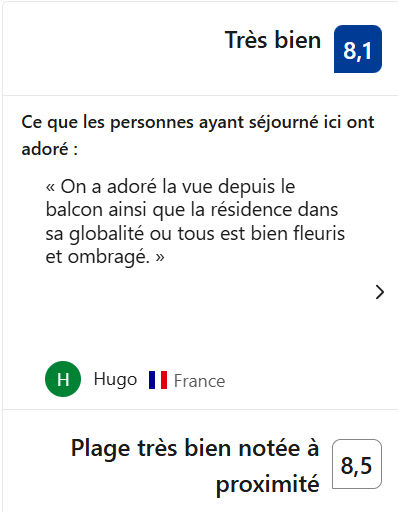Click the blue 8,1 review score badge
Image resolution: width=398 pixels, height=512 pixels.
point(358,49)
